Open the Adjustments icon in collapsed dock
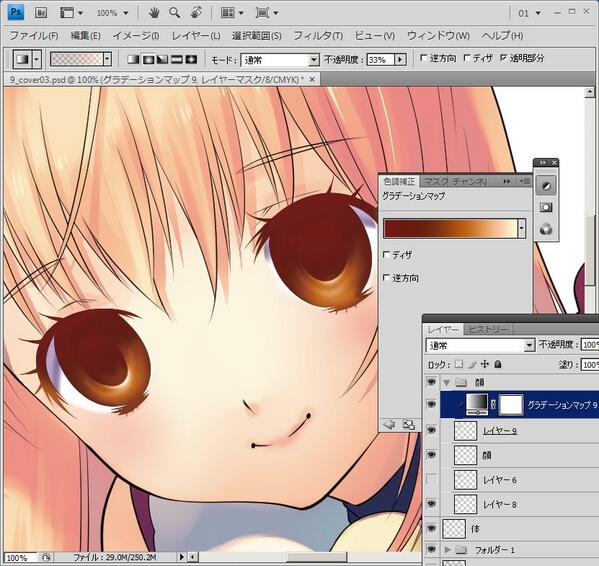Screen dimensions: 599x566 click(x=546, y=186)
